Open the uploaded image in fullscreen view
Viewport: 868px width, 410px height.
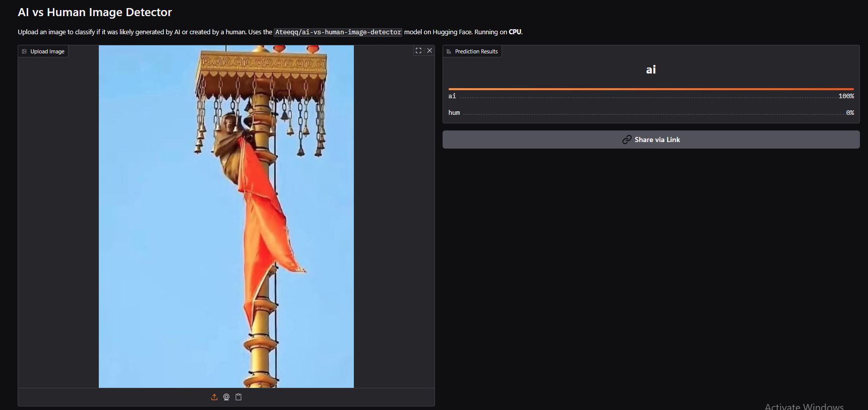coord(418,50)
